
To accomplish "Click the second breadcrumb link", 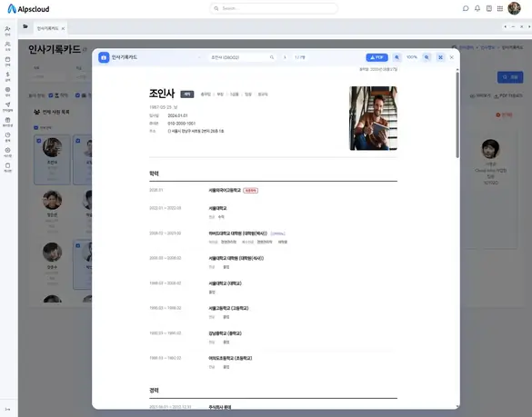I will (487, 47).
